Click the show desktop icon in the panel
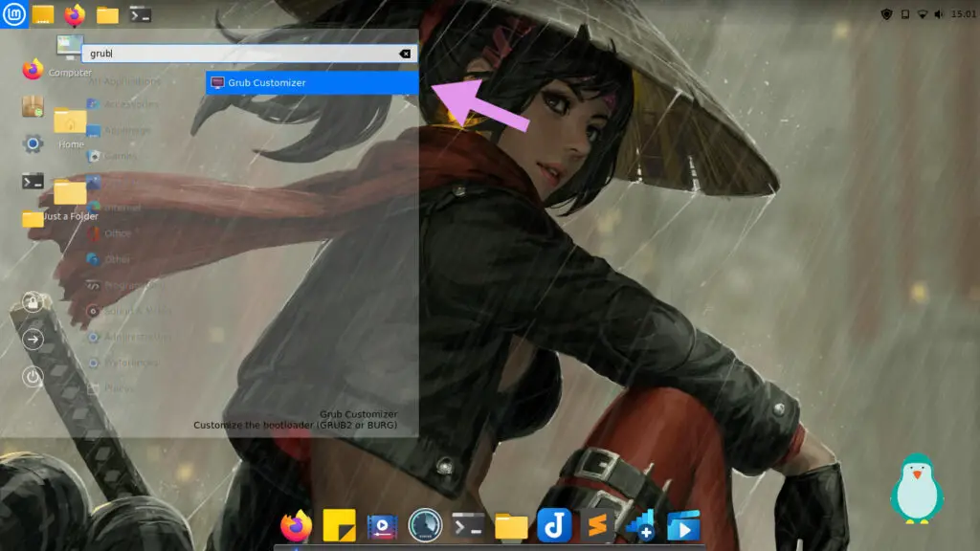 coord(43,14)
